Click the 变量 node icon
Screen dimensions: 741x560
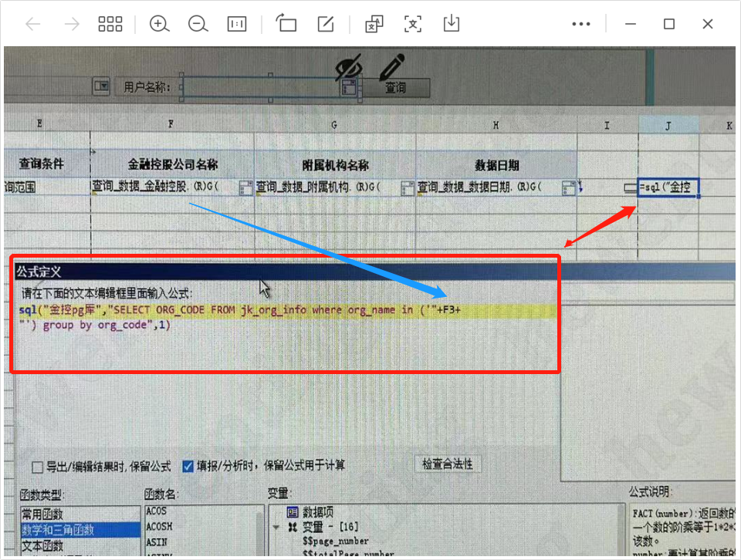pyautogui.click(x=293, y=527)
